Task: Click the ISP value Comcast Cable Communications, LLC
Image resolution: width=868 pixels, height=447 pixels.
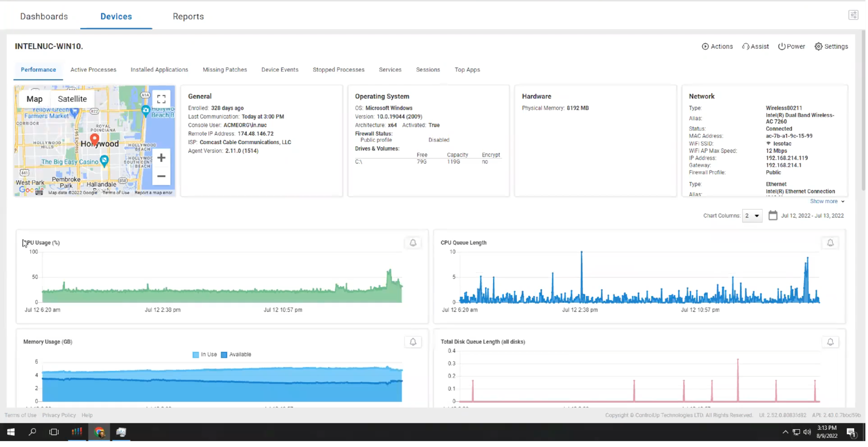Action: pos(245,142)
